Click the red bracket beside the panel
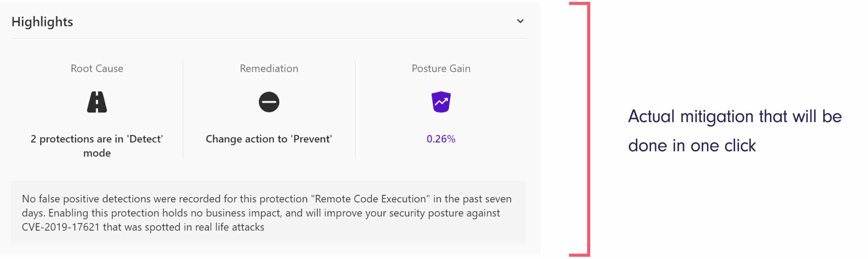Image resolution: width=868 pixels, height=259 pixels. coord(588,129)
